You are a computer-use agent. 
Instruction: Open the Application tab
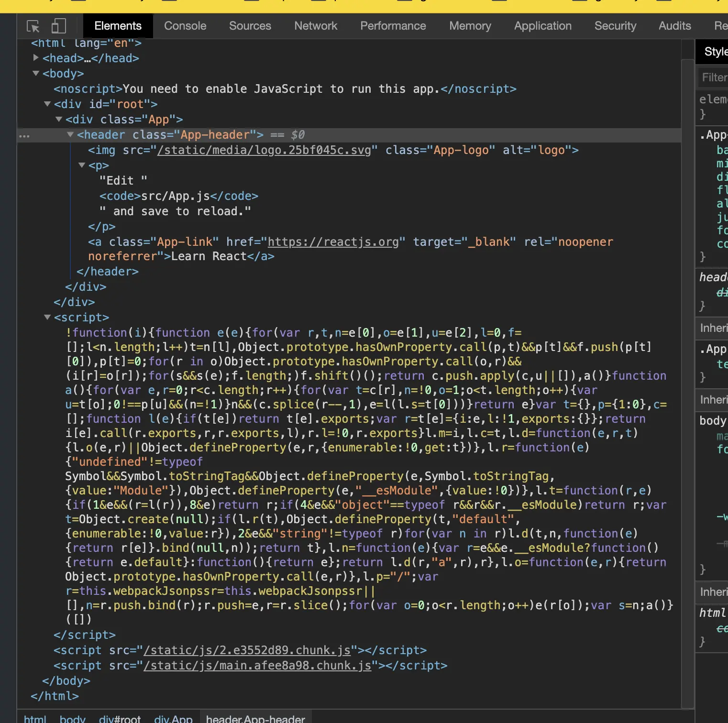543,26
